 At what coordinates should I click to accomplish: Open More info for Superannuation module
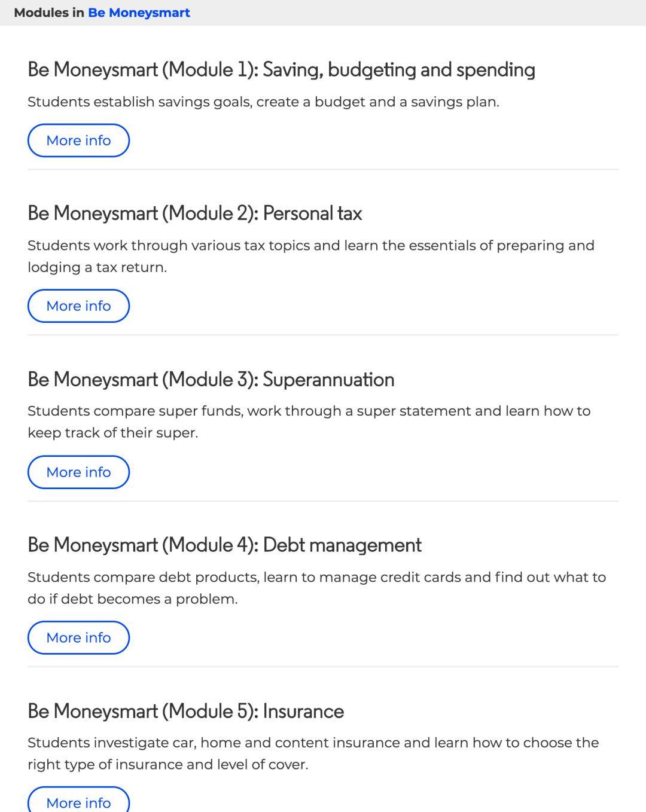pyautogui.click(x=78, y=472)
